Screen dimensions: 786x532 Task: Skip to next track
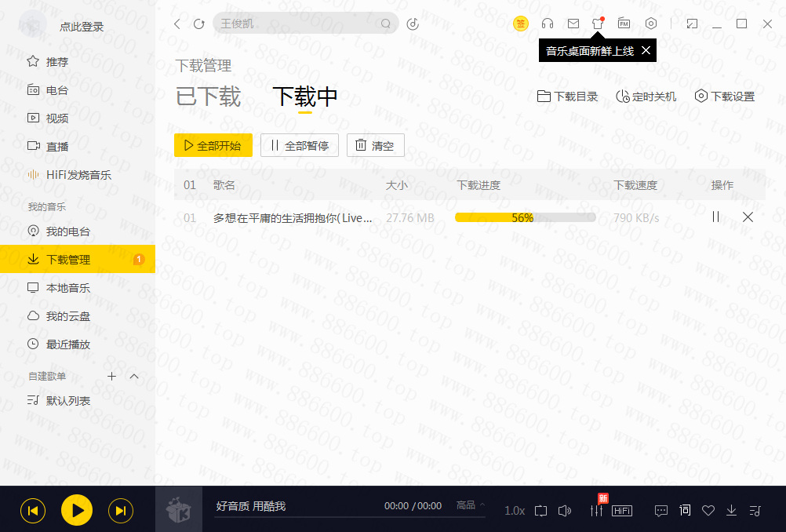click(121, 511)
